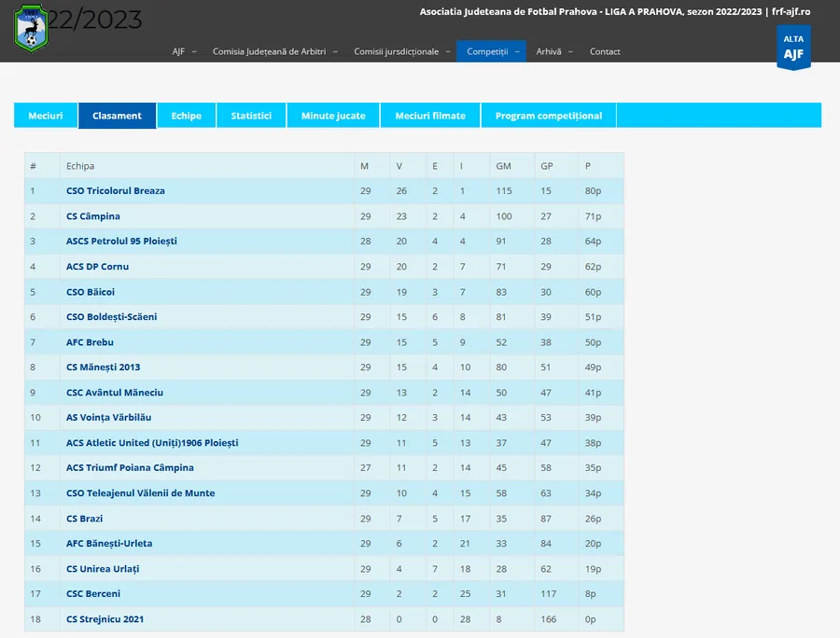Expand the AJF menu

click(184, 51)
